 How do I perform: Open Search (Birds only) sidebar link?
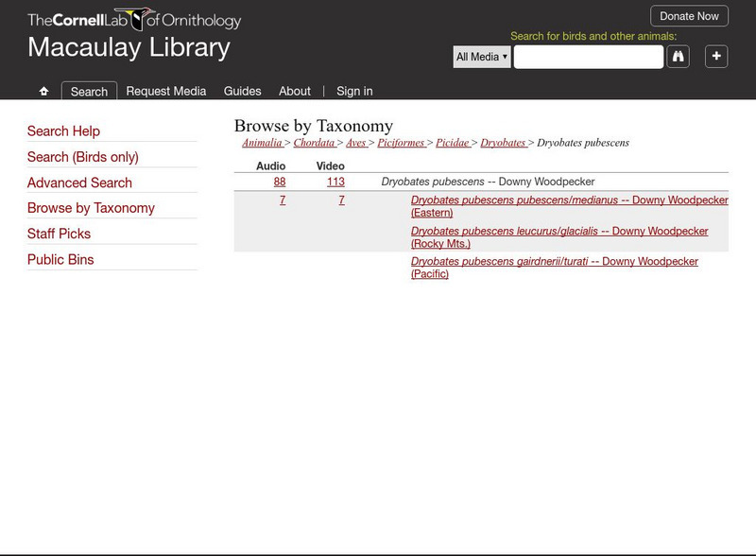[x=83, y=157]
